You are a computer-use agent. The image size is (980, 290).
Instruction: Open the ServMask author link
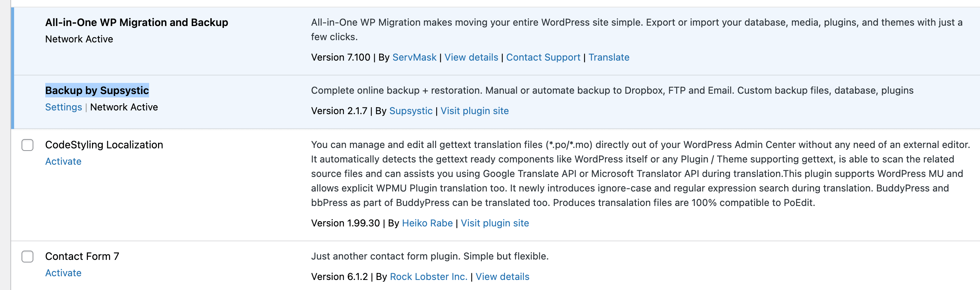coord(414,57)
